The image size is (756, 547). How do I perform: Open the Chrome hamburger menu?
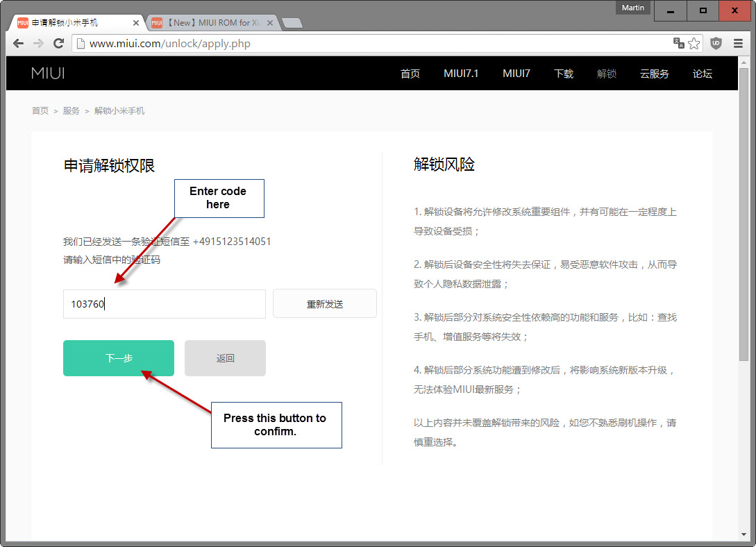pos(738,43)
